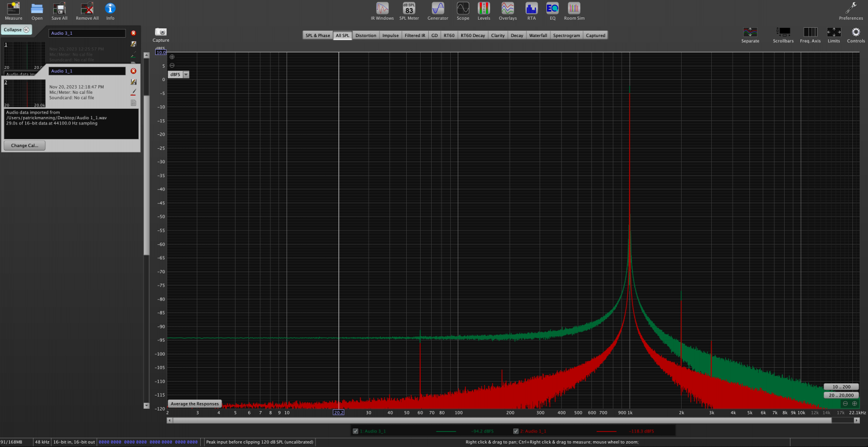The height and width of the screenshot is (447, 868).
Task: Open the dBFS axis unit dropdown
Action: point(179,74)
